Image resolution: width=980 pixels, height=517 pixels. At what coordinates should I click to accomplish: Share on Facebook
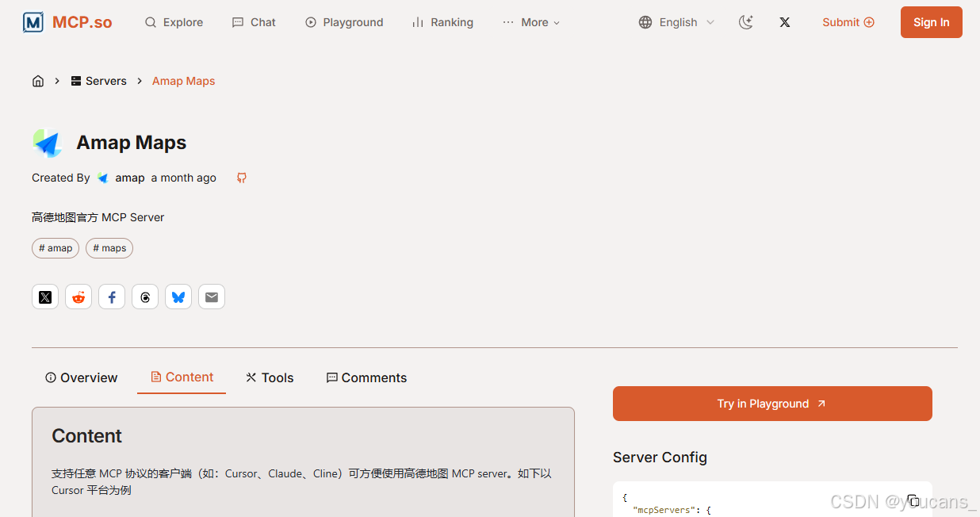point(112,297)
